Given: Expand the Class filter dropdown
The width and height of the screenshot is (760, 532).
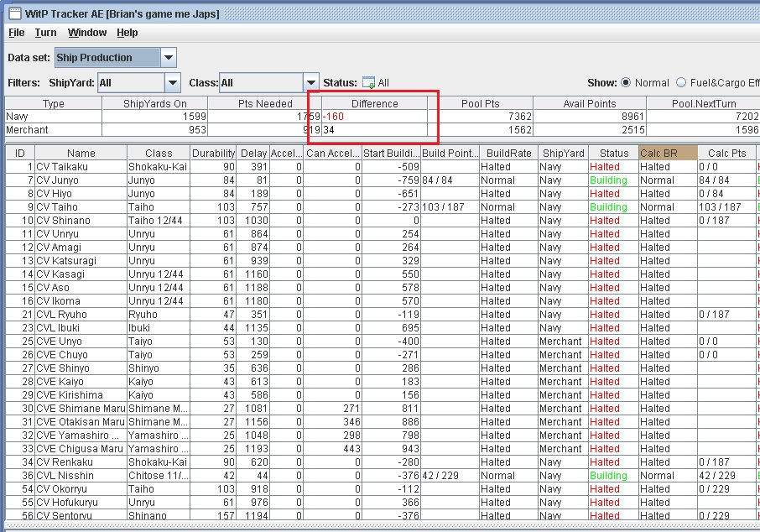Looking at the screenshot, I should 311,83.
